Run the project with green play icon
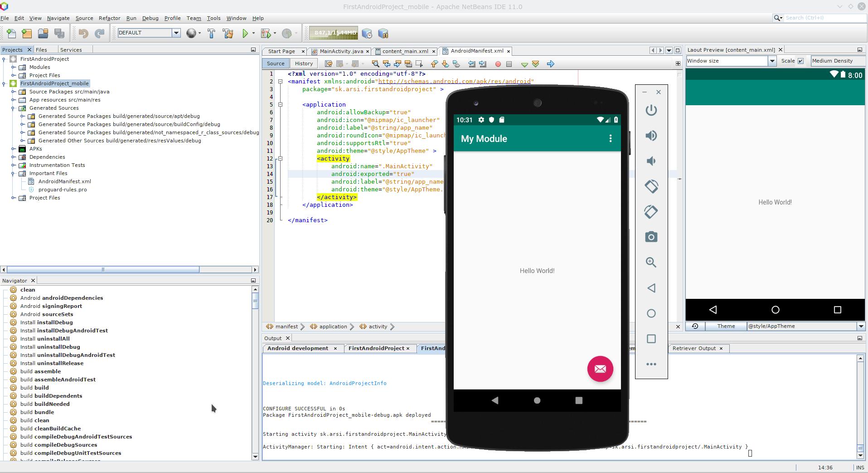This screenshot has width=868, height=473. pos(245,33)
